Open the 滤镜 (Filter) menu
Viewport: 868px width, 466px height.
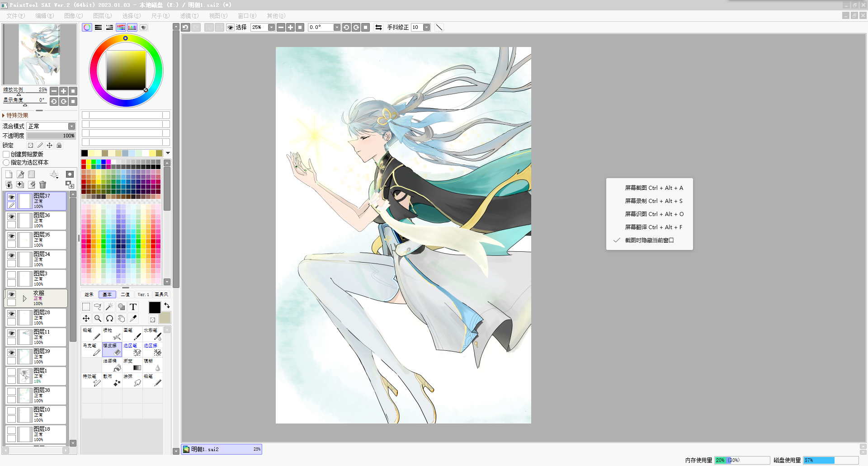tap(189, 16)
